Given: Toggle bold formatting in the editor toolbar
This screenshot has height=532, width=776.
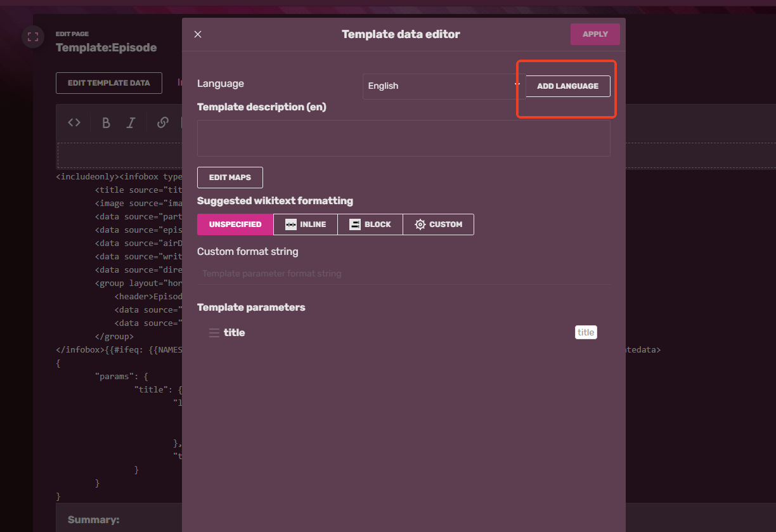Looking at the screenshot, I should tap(106, 122).
